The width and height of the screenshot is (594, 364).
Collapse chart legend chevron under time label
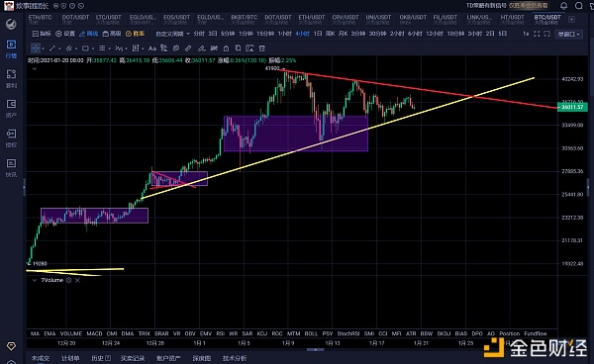tap(35, 68)
